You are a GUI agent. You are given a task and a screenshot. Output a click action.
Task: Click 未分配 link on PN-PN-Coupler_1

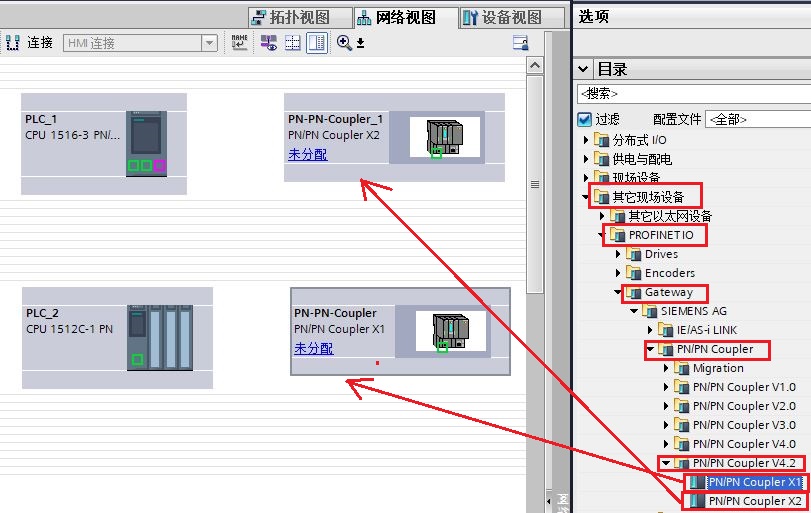[x=308, y=154]
